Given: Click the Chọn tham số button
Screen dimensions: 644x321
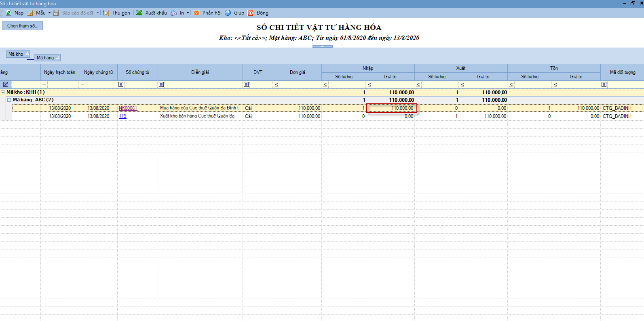Looking at the screenshot, I should (x=23, y=26).
